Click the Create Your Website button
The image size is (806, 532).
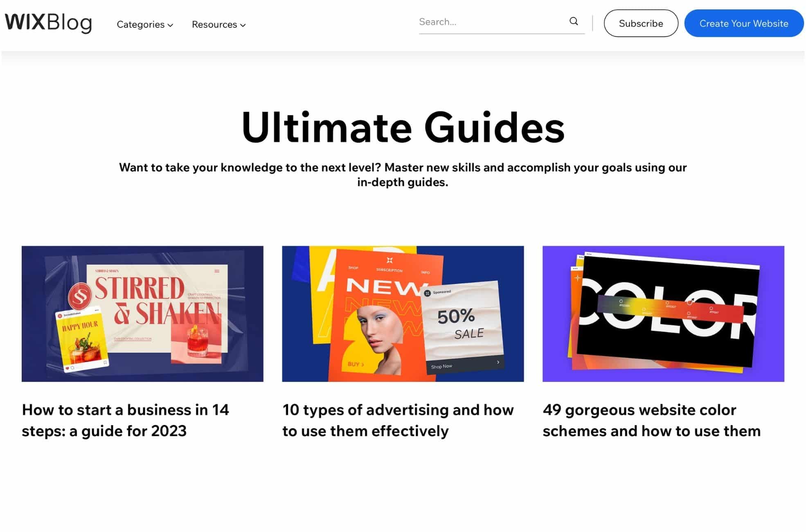click(744, 23)
